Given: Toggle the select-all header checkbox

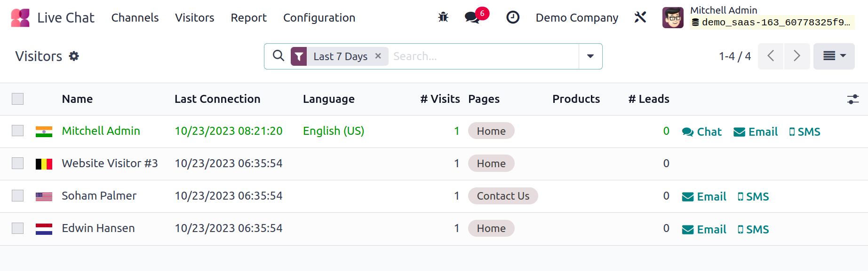Looking at the screenshot, I should pos(18,99).
